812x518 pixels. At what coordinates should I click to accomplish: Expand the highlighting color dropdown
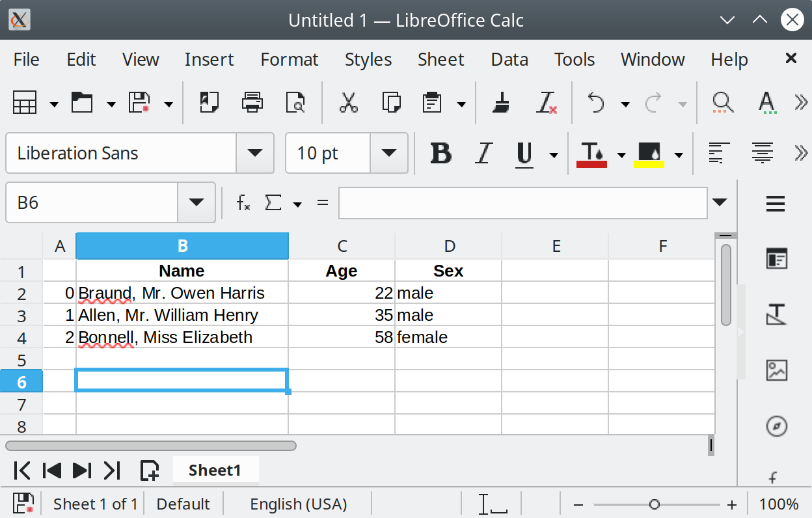(679, 154)
